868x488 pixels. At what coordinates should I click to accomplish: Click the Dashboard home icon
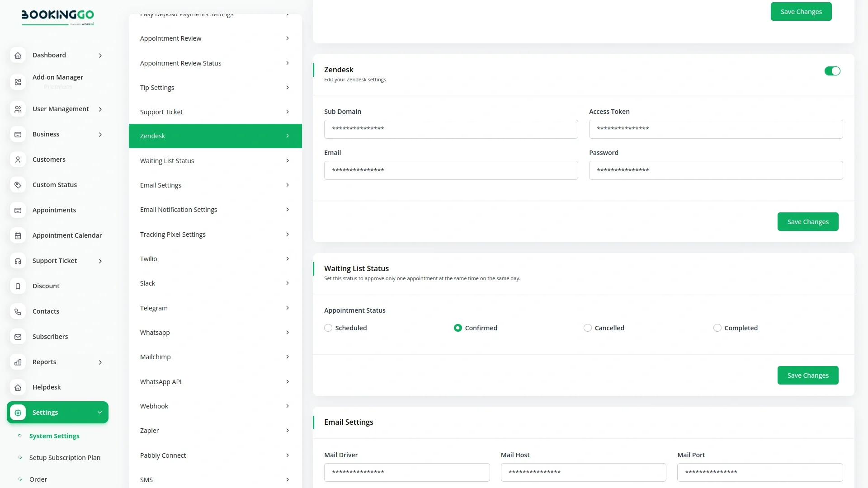click(x=18, y=55)
